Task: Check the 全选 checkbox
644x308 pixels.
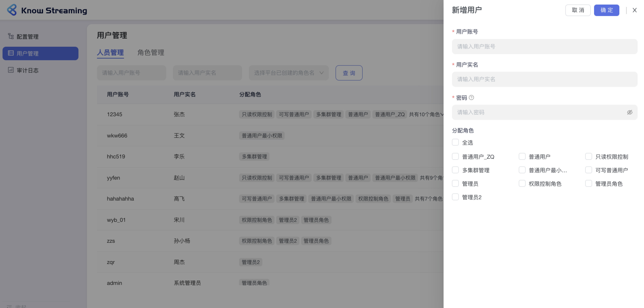Action: pos(455,142)
